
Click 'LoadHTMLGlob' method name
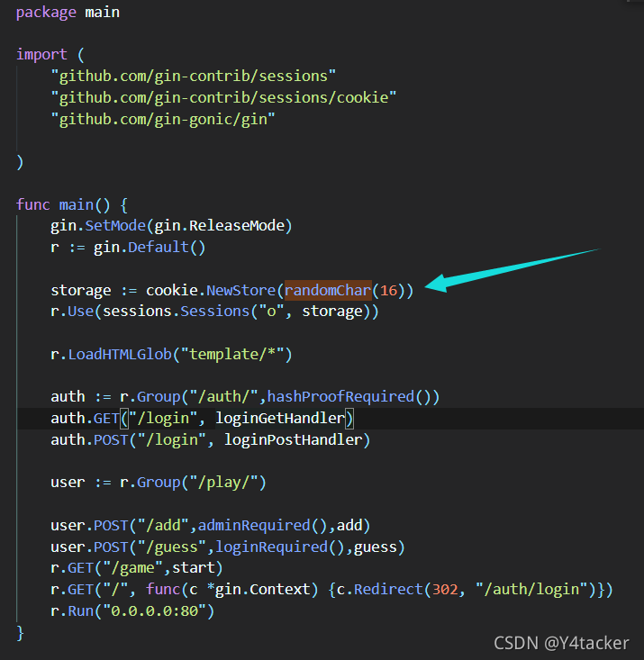click(x=120, y=355)
